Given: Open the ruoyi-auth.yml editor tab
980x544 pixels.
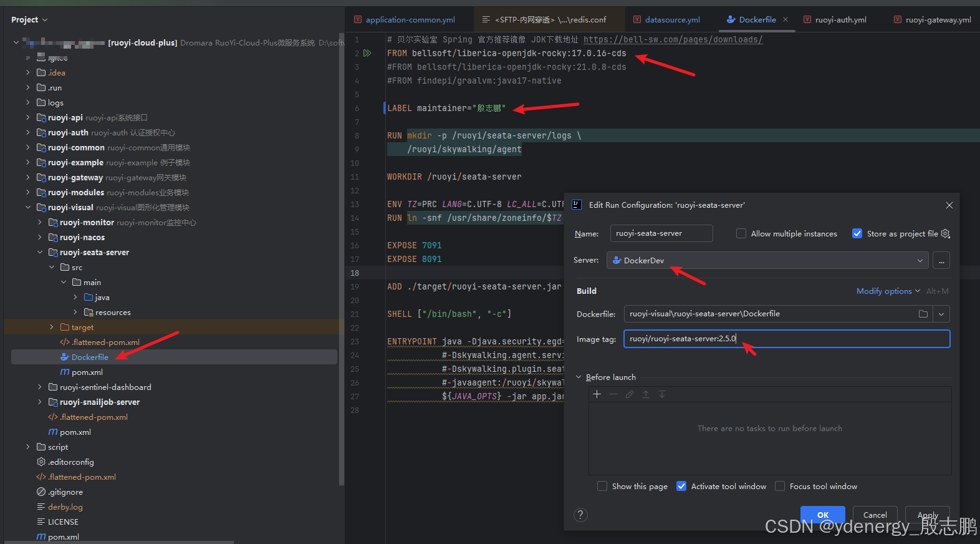Looking at the screenshot, I should point(840,19).
